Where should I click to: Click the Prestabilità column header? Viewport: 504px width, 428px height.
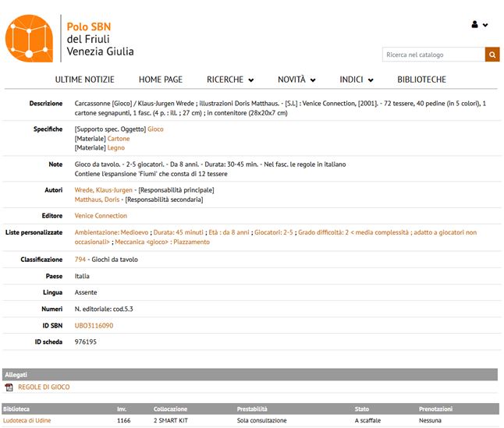[x=252, y=409]
